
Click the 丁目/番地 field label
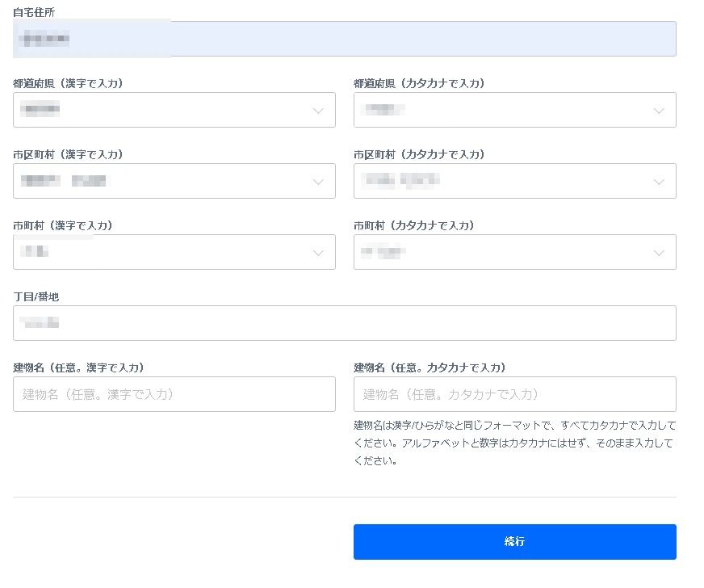36,296
